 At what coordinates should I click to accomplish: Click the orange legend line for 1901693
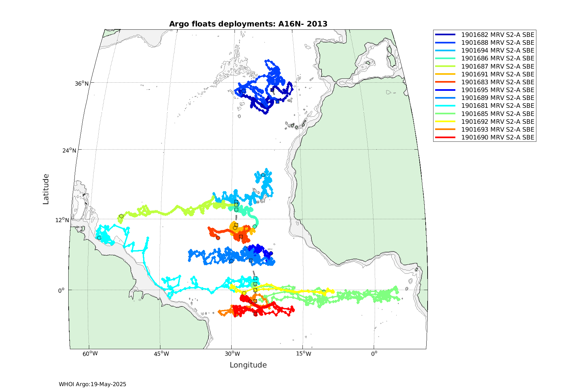(x=445, y=129)
